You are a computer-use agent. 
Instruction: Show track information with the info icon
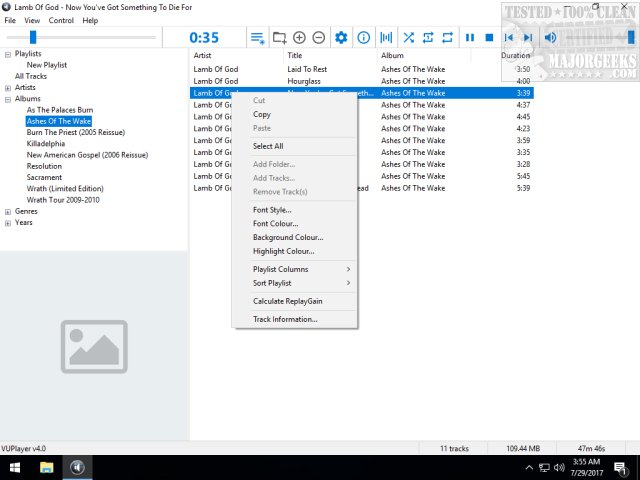pos(363,37)
